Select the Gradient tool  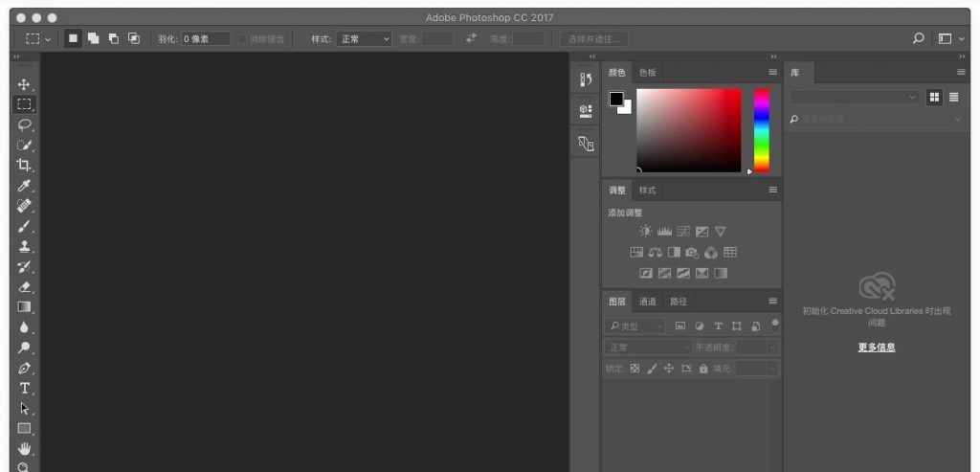(24, 307)
